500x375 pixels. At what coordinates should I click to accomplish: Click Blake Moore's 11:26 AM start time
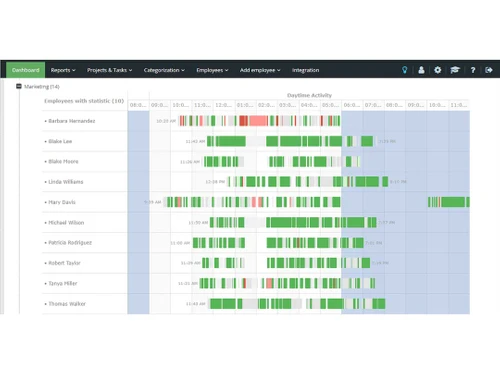(x=190, y=162)
